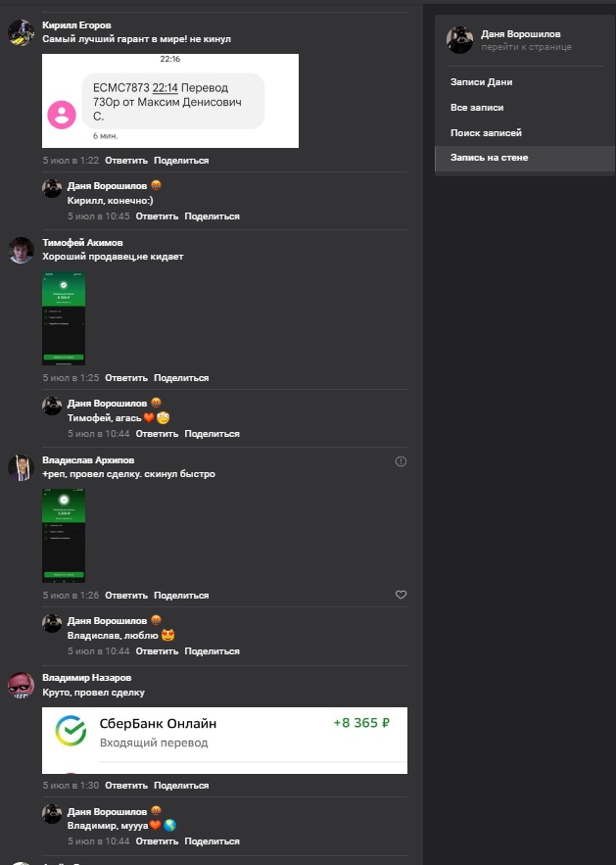This screenshot has height=865, width=616.
Task: Open the СберБанк Онлайн image in Владимир's comment
Action: [224, 740]
